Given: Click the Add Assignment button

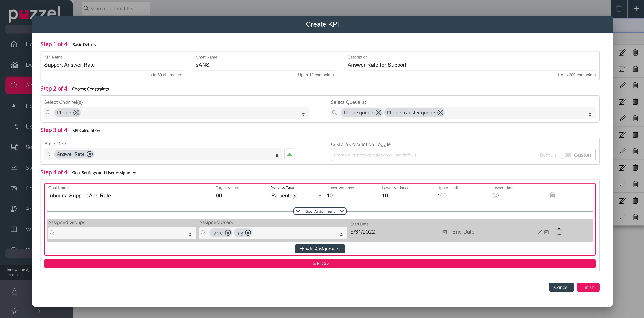Looking at the screenshot, I should [x=320, y=249].
